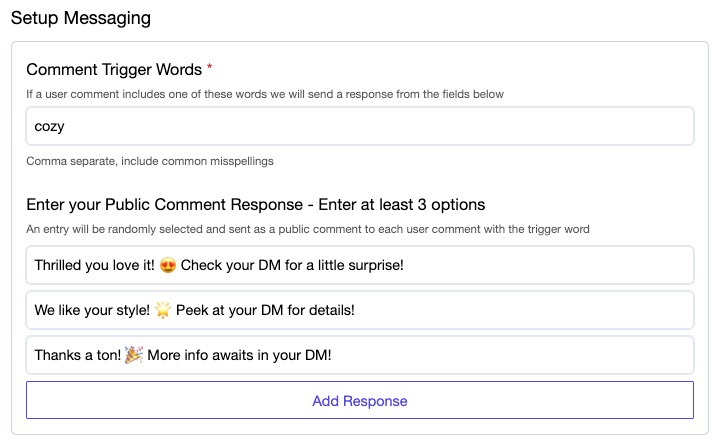721x448 pixels.
Task: Click the Comment Trigger Words label
Action: pyautogui.click(x=114, y=69)
